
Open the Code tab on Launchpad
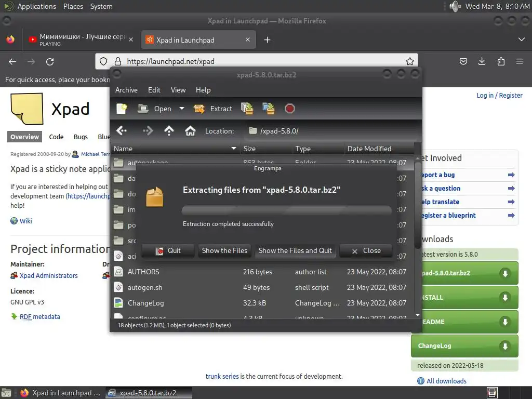[x=56, y=137]
